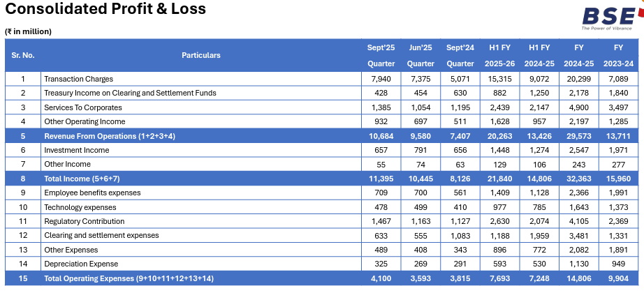Click the BSE logo
Viewport: 644px width, 293px height.
pyautogui.click(x=608, y=19)
